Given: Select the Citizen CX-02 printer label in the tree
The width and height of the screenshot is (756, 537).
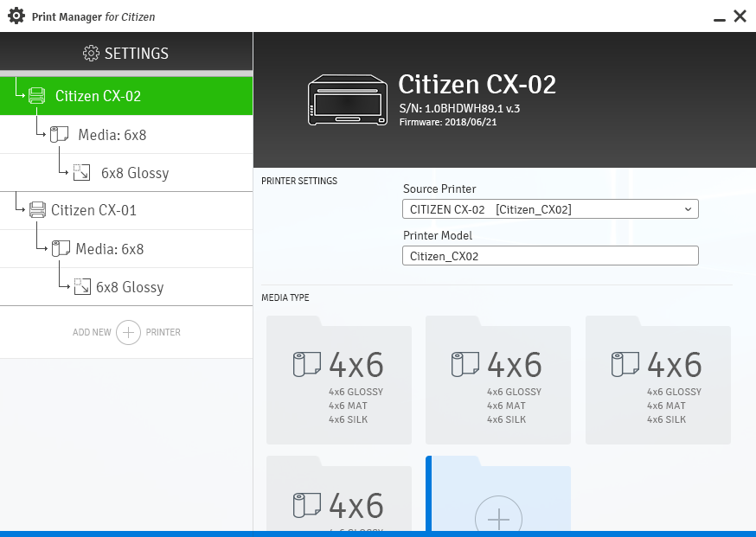Looking at the screenshot, I should [98, 96].
